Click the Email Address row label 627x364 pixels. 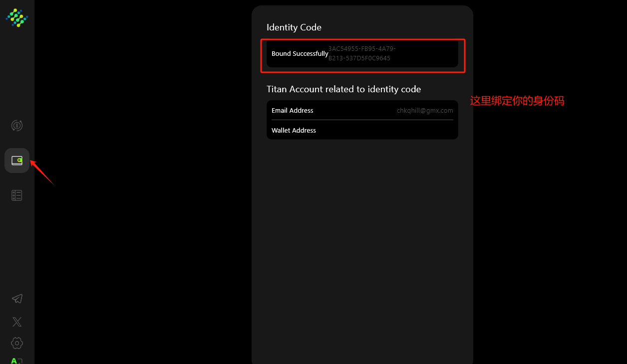[x=293, y=111]
